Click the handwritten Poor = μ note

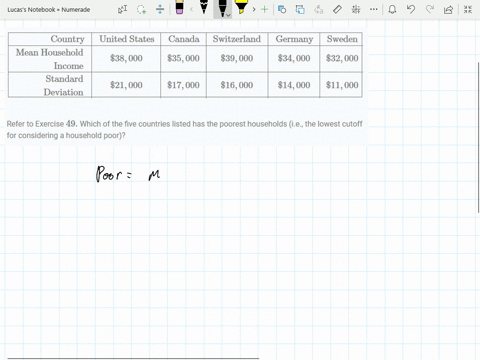click(128, 174)
